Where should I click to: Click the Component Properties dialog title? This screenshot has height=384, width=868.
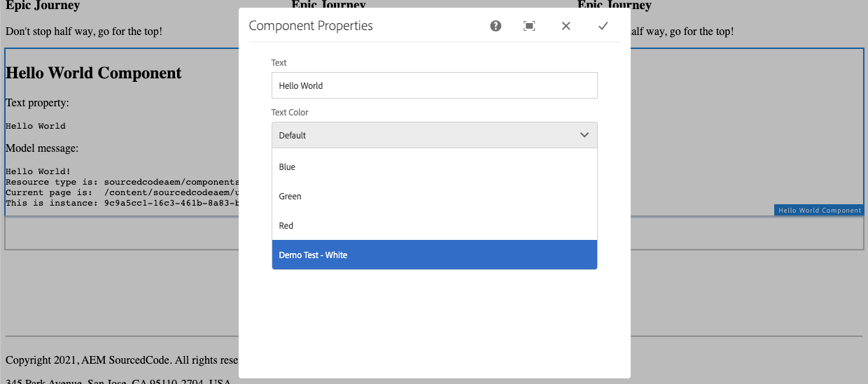pos(311,26)
